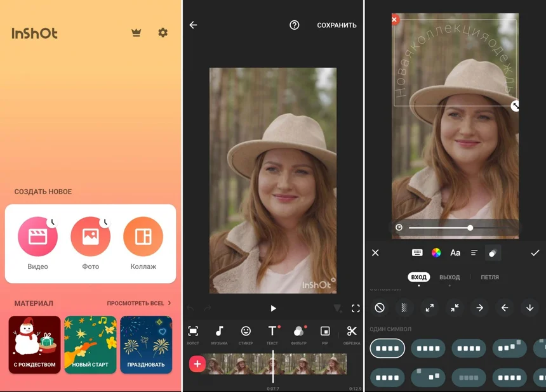The width and height of the screenshot is (546, 392).
Task: Click the animation duration slider knob
Action: click(470, 228)
